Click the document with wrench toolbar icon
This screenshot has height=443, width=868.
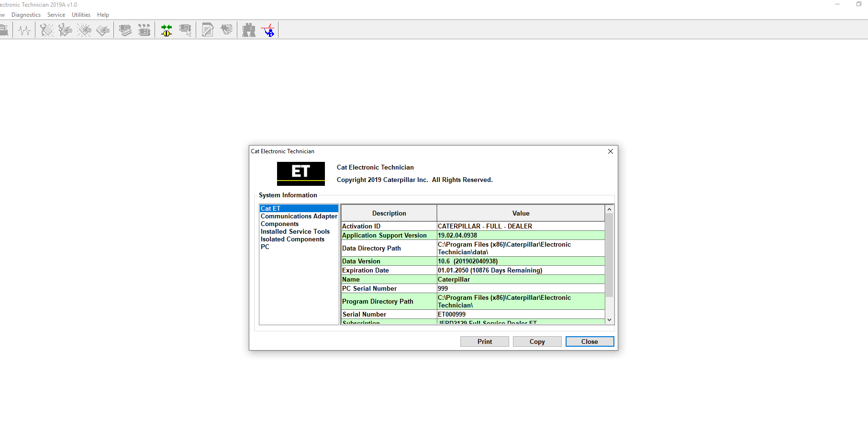208,31
